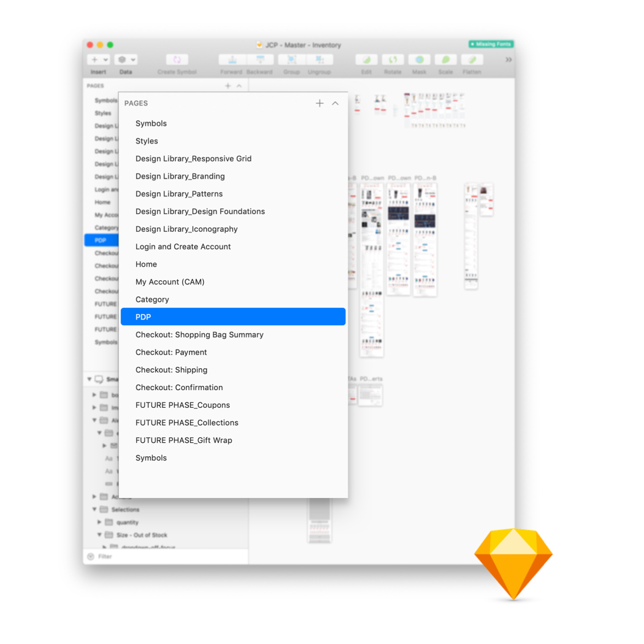Click the Edit toolbar icon

point(366,59)
